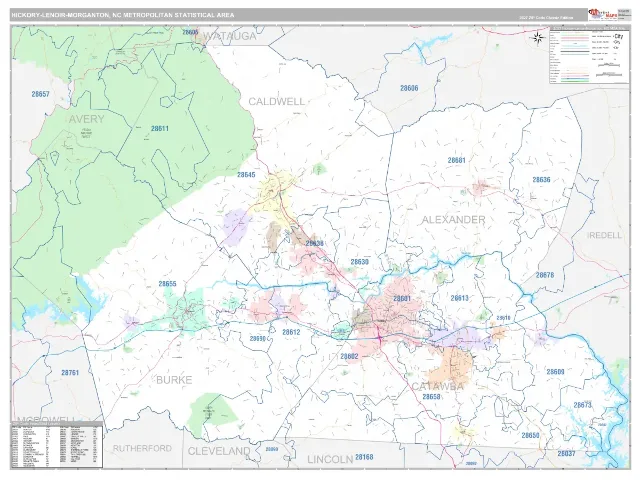Screen dimensions: 640x480
Task: Click ZIP code 28658 label
Action: point(431,397)
